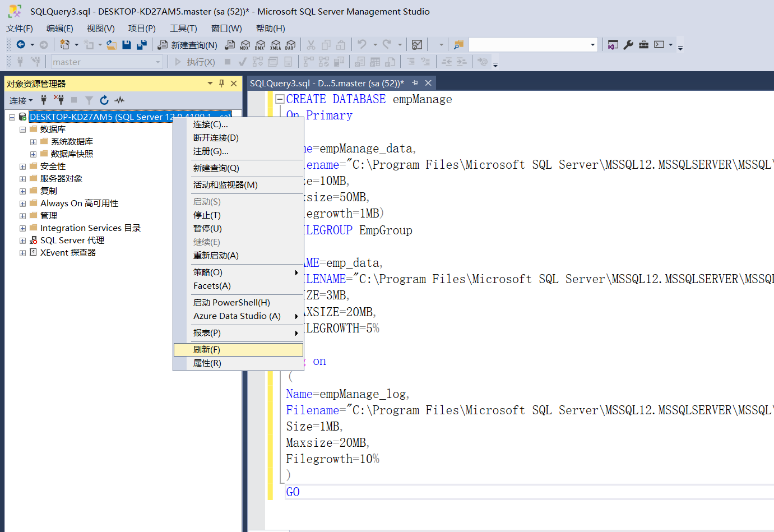Expand the 系统数据库 node
Screen dimensions: 774x532
[x=33, y=142]
